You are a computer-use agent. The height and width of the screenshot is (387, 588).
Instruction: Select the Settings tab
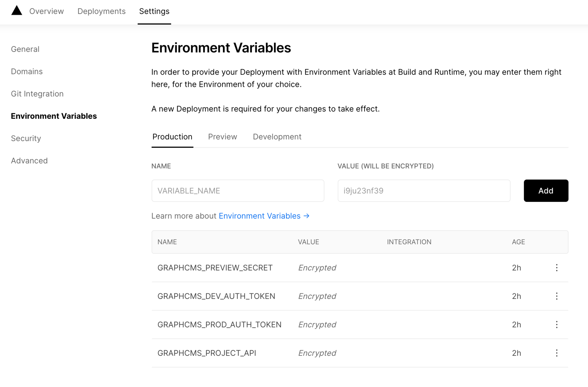(x=154, y=11)
